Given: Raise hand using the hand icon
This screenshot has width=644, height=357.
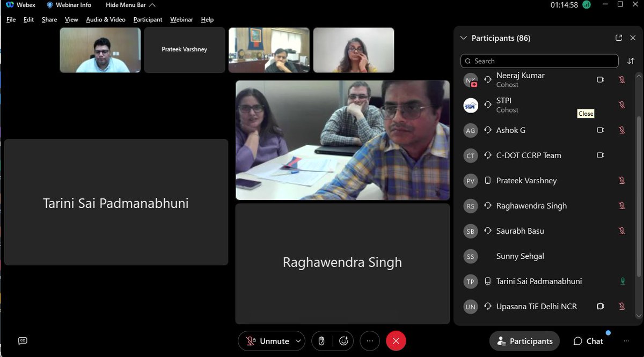Looking at the screenshot, I should [321, 341].
